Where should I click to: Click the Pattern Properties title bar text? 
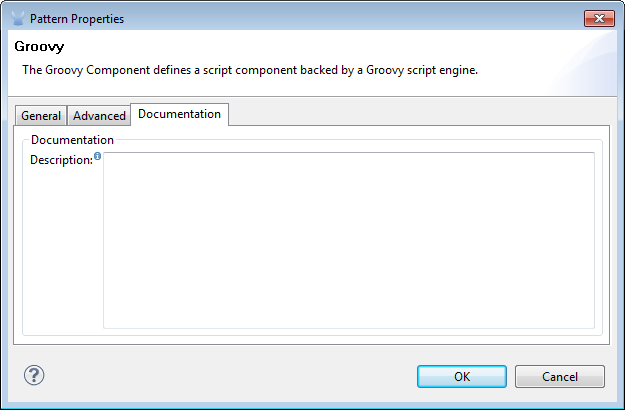coord(77,18)
